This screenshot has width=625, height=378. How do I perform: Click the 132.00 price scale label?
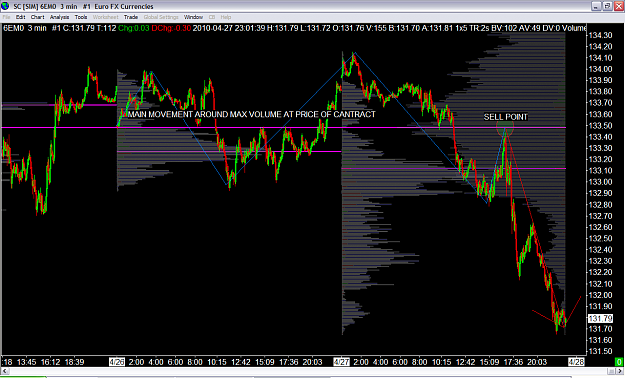point(600,295)
